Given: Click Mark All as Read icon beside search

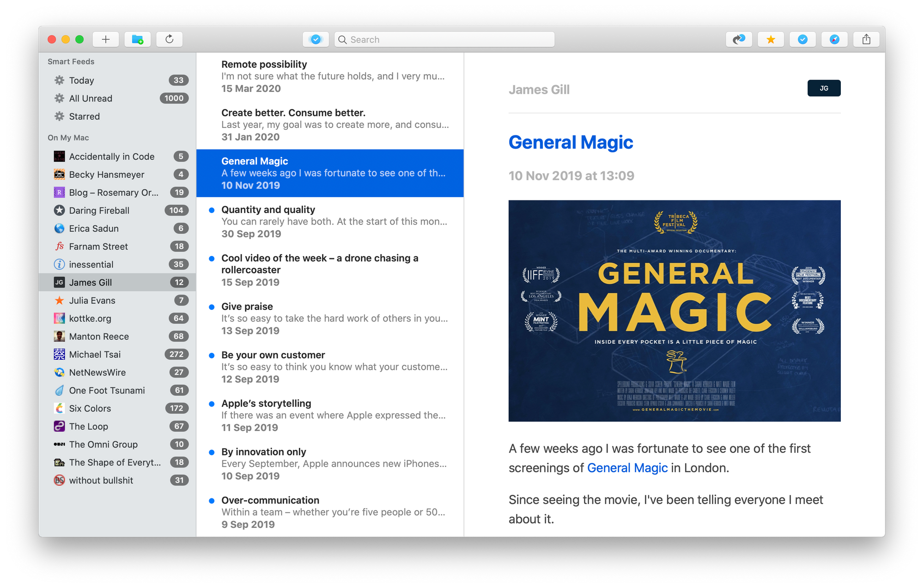Looking at the screenshot, I should (316, 40).
